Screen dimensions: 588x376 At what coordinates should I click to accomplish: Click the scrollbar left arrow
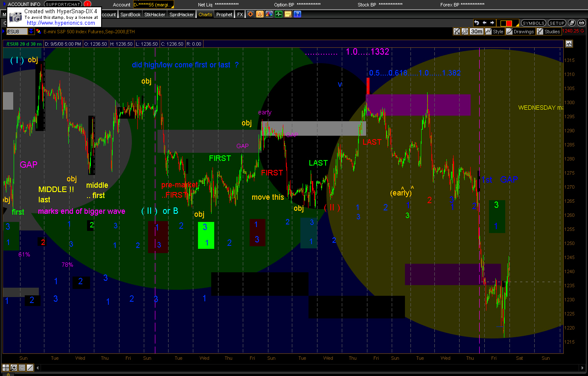(38, 367)
